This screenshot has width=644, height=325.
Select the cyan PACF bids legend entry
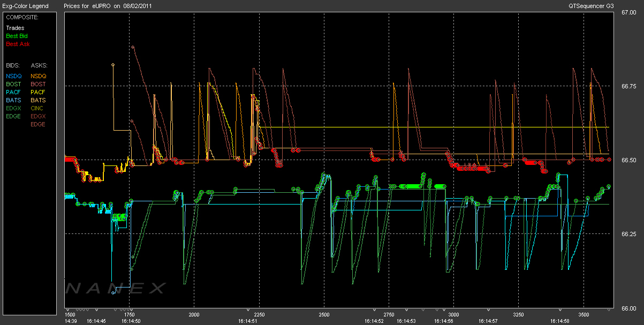pos(13,92)
